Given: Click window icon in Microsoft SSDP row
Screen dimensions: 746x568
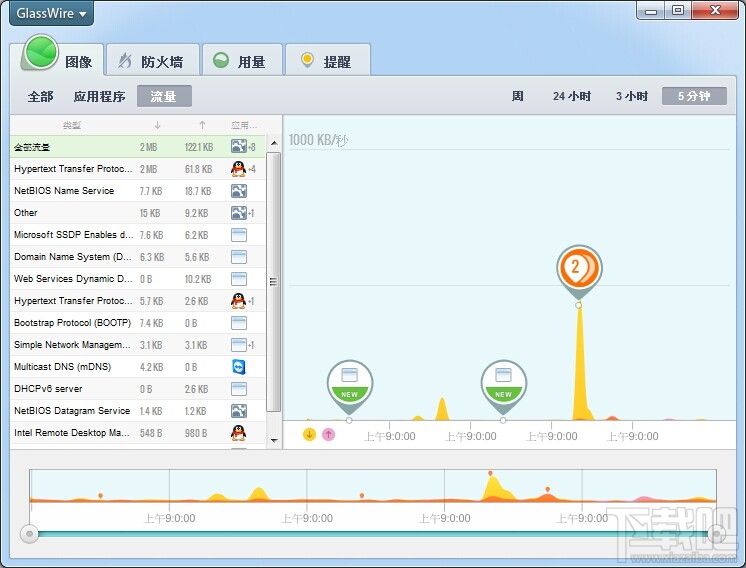Looking at the screenshot, I should 239,235.
